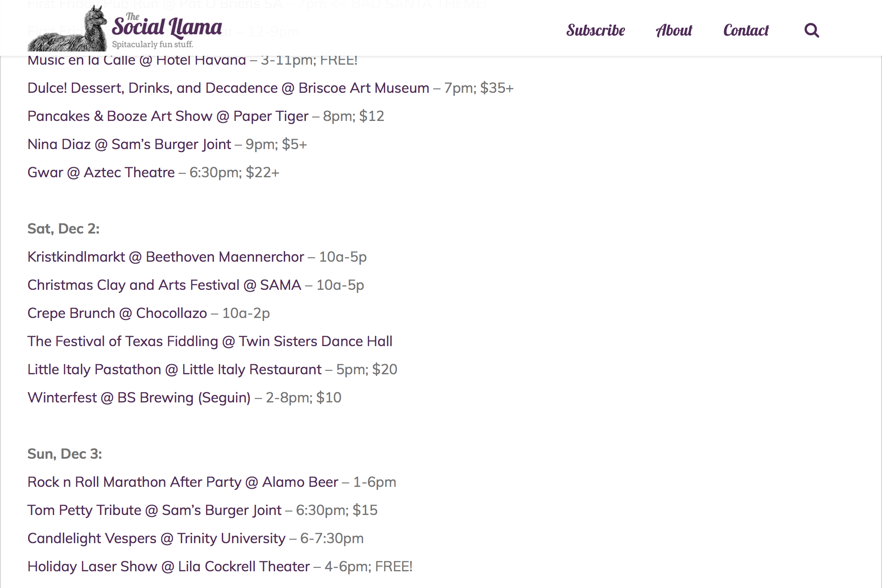Image resolution: width=882 pixels, height=588 pixels.
Task: Click Nina Diaz @ Sam's Burger Joint
Action: point(129,144)
